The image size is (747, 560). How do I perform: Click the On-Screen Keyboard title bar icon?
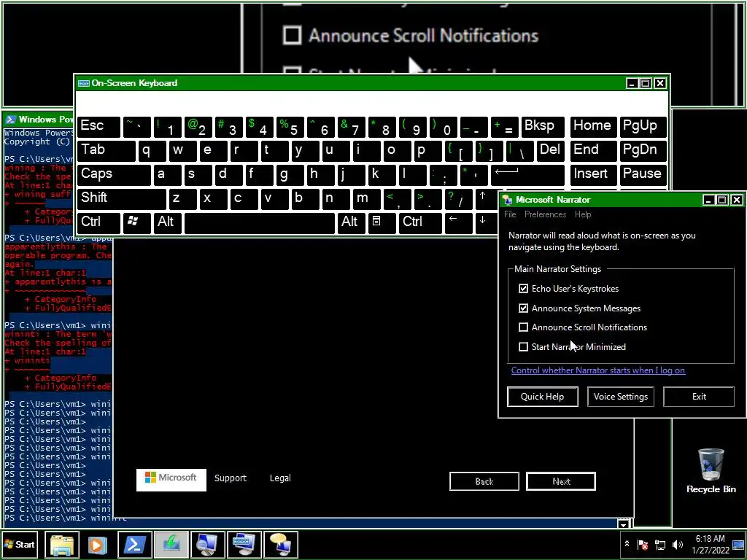coord(84,83)
